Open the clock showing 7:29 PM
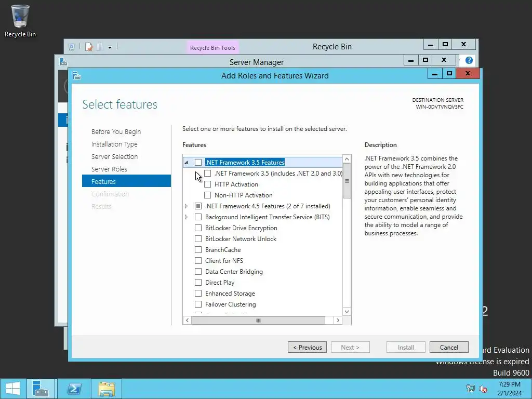 click(x=509, y=389)
